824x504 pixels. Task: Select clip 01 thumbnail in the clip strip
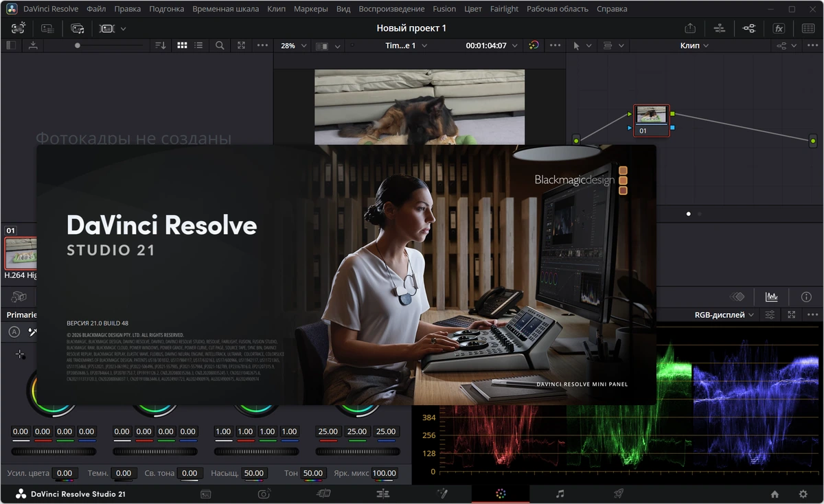tap(21, 253)
